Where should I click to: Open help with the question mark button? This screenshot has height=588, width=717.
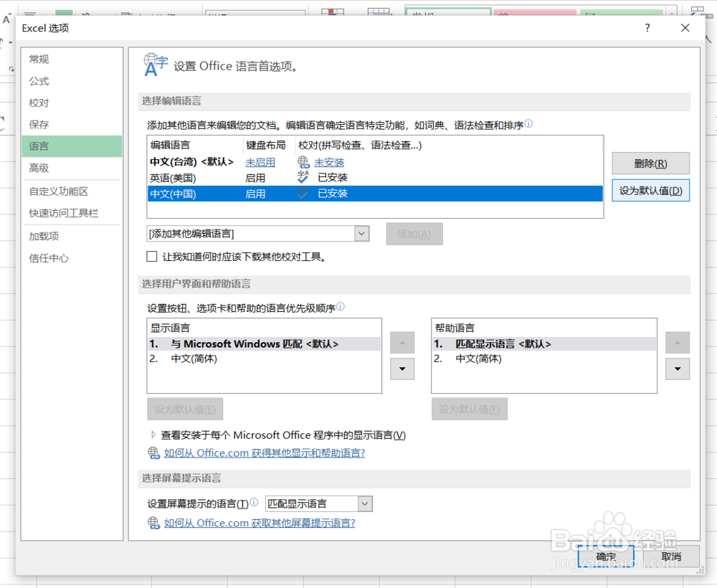click(x=647, y=28)
